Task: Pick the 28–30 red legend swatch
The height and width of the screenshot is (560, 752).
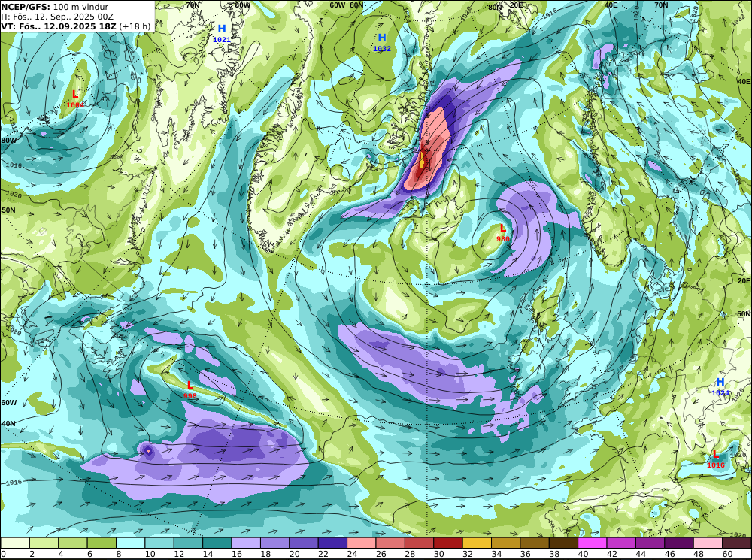Action: 419,543
